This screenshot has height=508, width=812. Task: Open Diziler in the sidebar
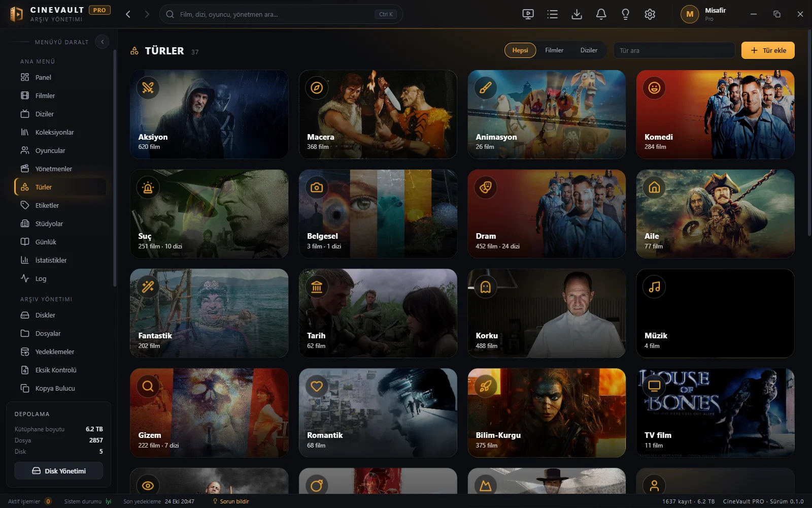[60, 114]
